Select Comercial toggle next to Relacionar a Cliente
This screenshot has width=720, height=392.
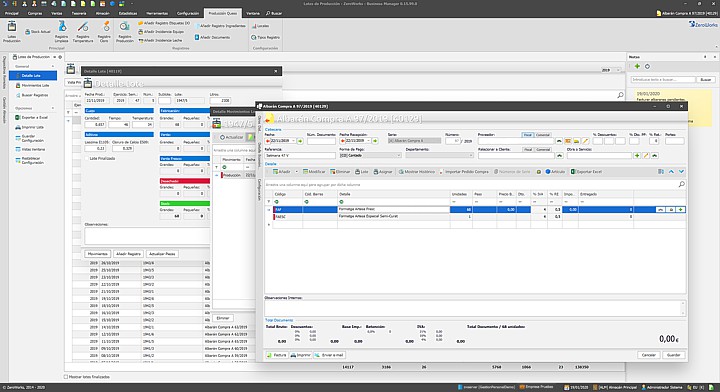(x=543, y=150)
